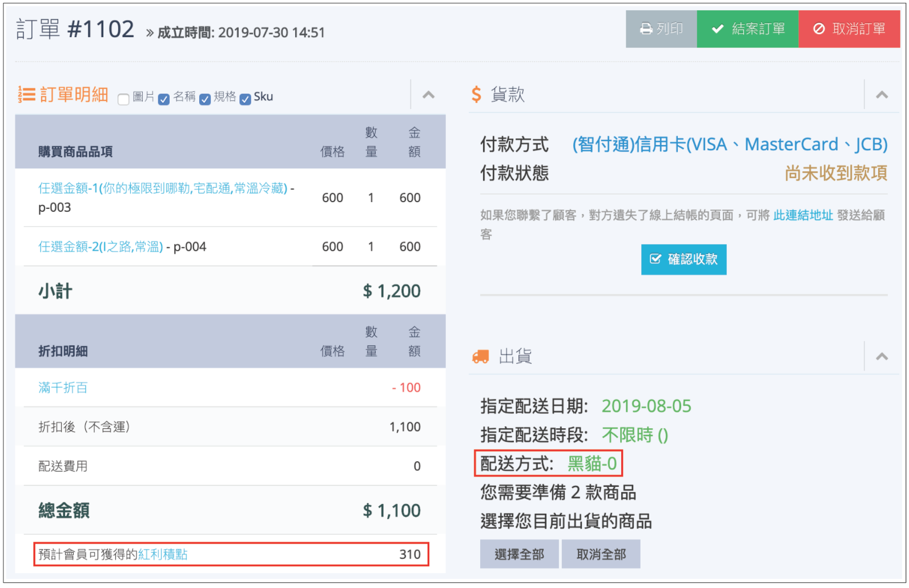Toggle the Sku checkbox

(x=246, y=99)
